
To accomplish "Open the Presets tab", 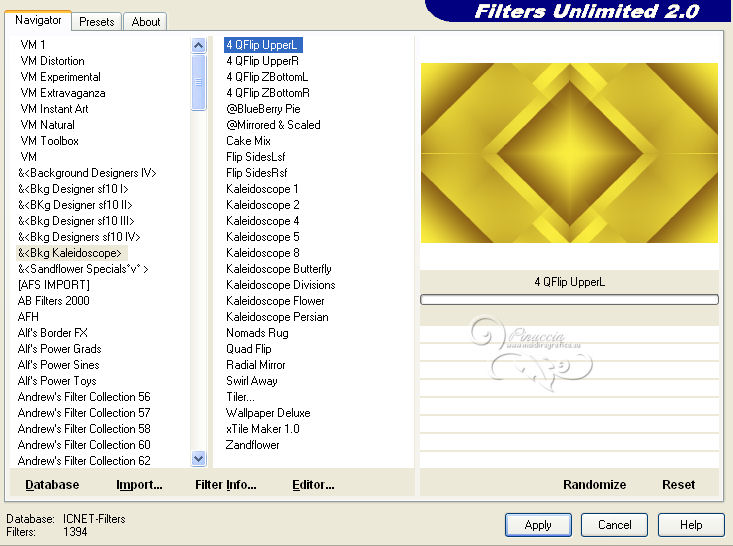I will click(x=96, y=22).
